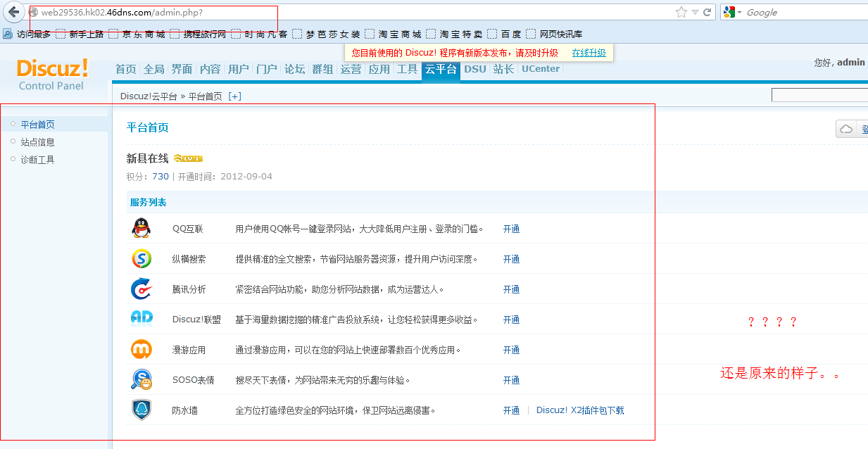
Task: Click the 开通时间 2012-09-04 text
Action: 225,177
